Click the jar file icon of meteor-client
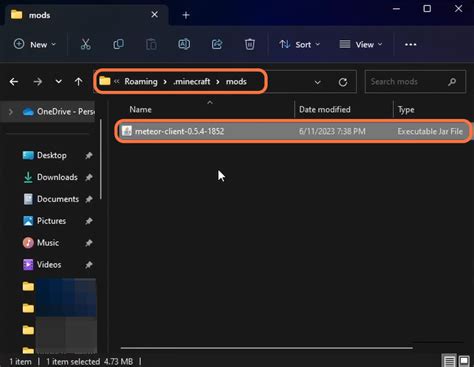474x367 pixels. 126,131
